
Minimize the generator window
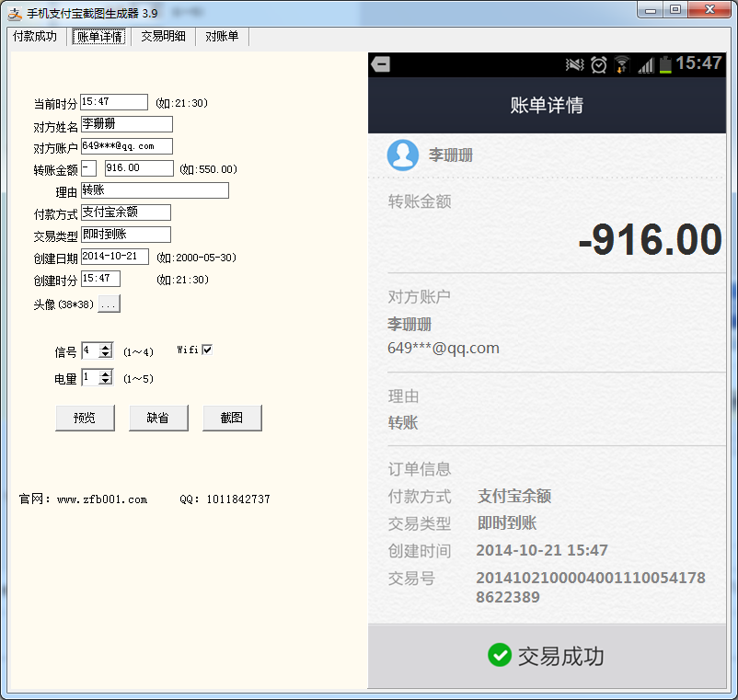[651, 10]
